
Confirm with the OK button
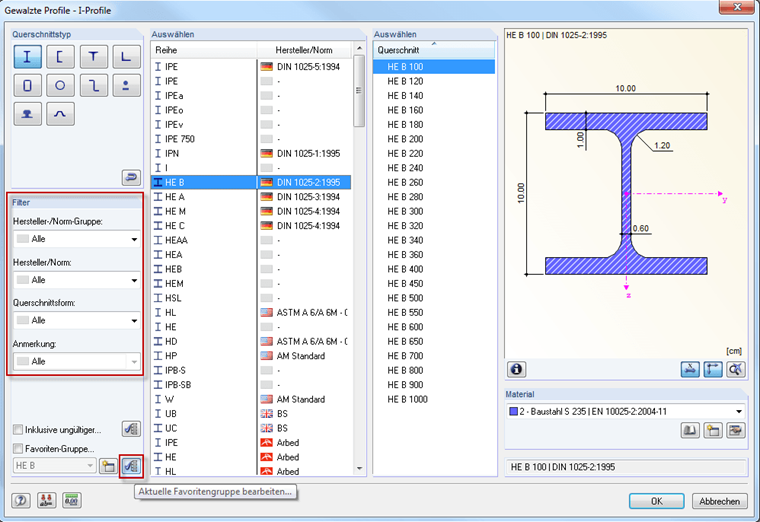(x=657, y=501)
